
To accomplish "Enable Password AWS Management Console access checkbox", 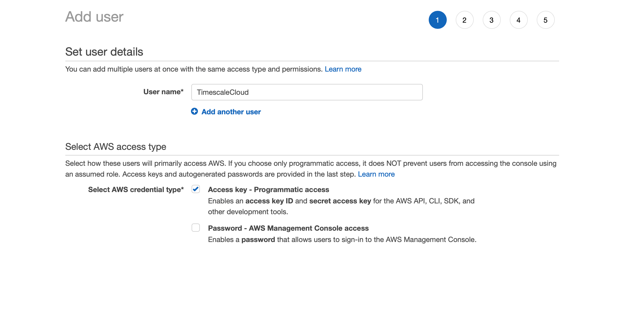I will [x=196, y=228].
